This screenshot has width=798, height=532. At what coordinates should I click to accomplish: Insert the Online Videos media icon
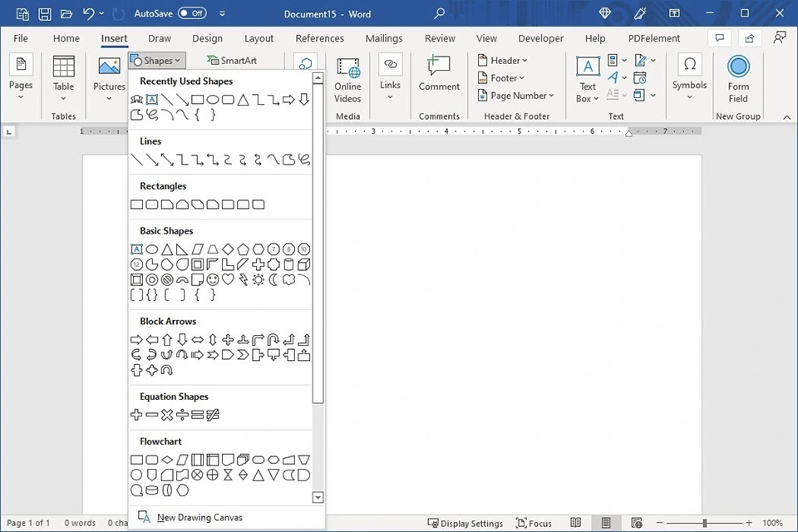pyautogui.click(x=347, y=80)
